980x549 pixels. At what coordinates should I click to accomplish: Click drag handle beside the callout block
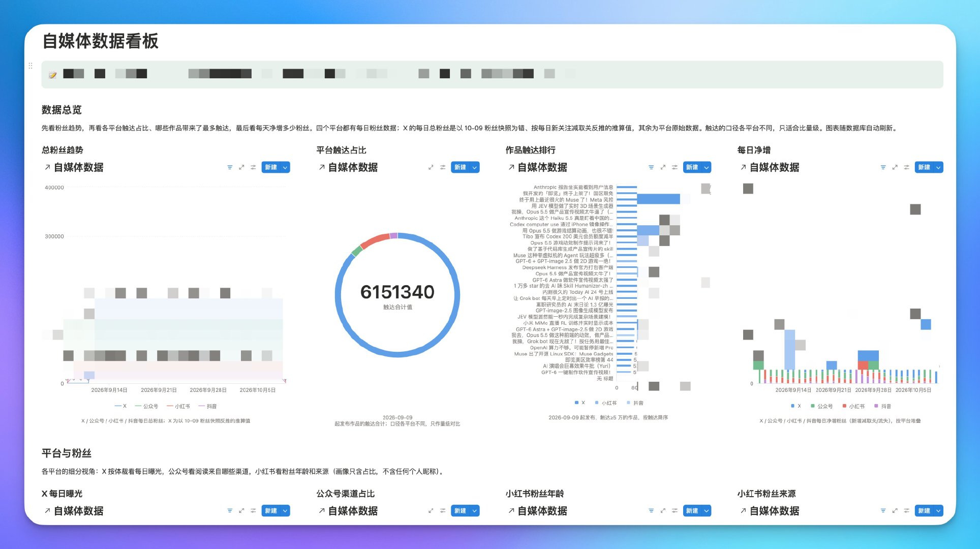tap(30, 66)
